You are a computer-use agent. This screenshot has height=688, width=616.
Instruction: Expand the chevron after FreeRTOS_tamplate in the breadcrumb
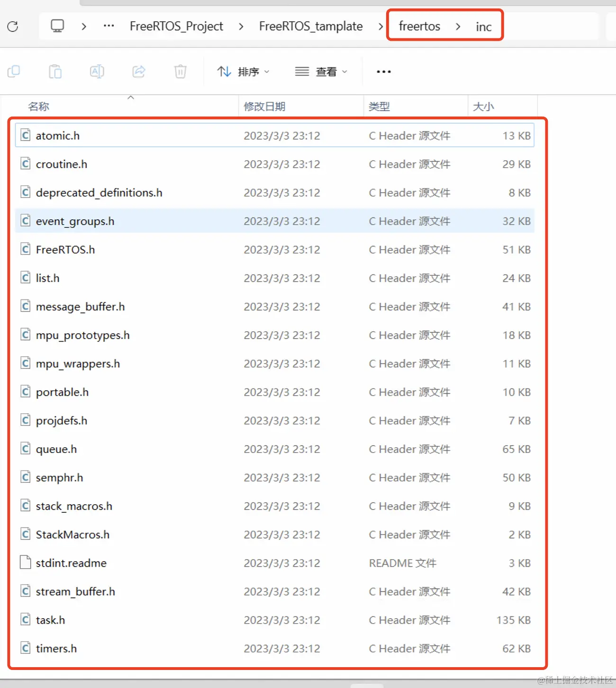click(380, 26)
